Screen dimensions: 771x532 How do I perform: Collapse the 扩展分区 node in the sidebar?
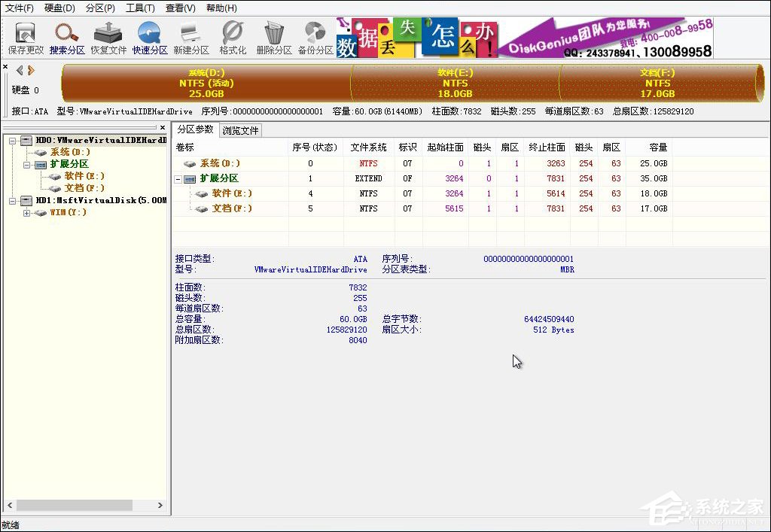click(x=27, y=163)
